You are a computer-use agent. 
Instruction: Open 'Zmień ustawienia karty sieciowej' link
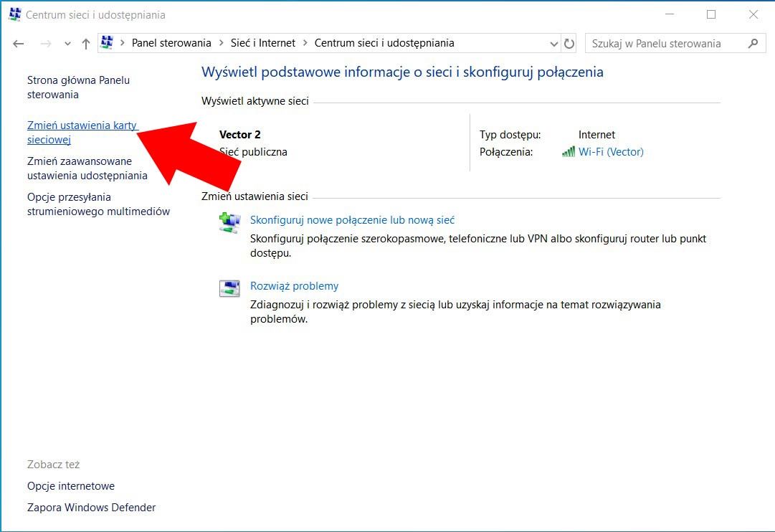[x=82, y=133]
